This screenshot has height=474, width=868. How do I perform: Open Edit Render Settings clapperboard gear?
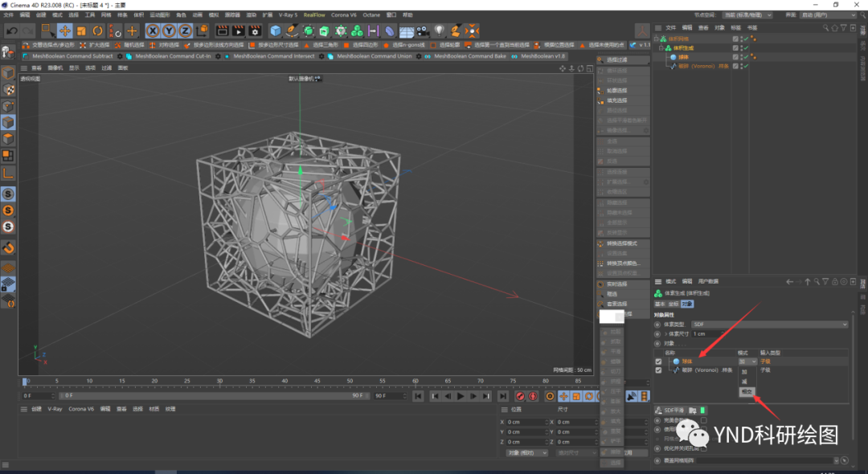tap(255, 31)
